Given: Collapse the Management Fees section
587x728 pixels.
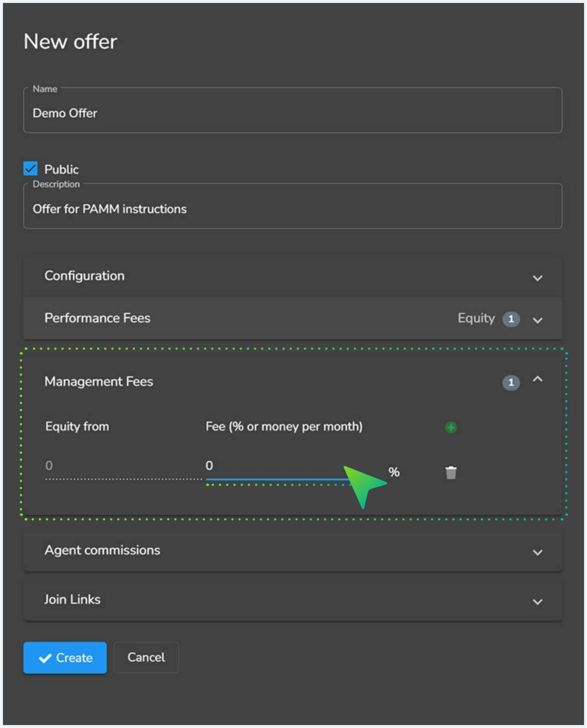Looking at the screenshot, I should [x=537, y=380].
